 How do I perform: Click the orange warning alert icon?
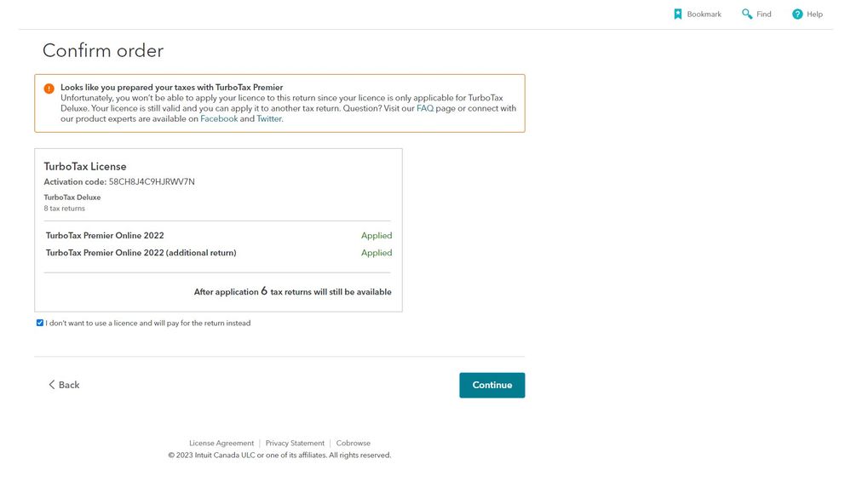pos(49,89)
